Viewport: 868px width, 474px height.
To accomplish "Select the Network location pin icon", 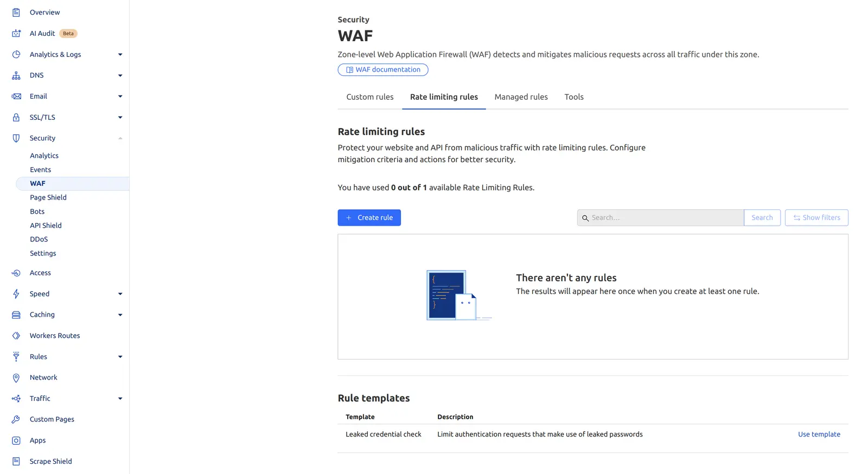I will pos(16,377).
